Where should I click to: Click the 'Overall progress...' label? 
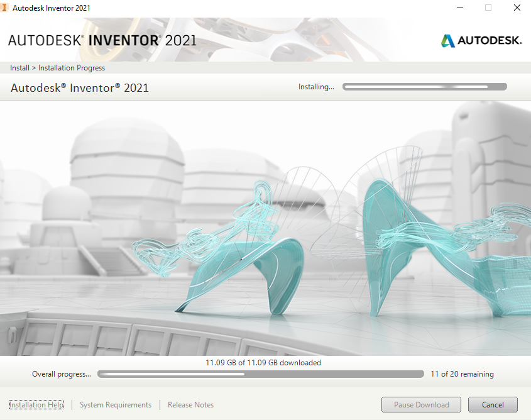click(x=61, y=373)
